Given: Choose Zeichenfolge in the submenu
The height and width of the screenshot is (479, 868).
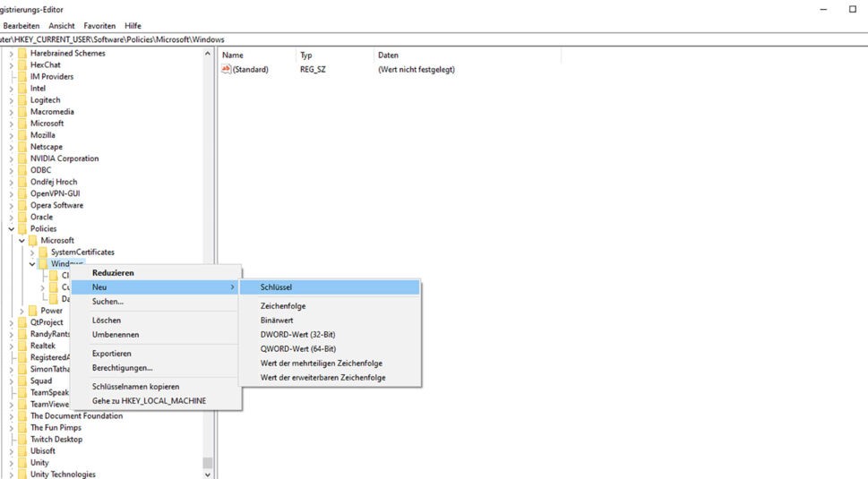Looking at the screenshot, I should click(330, 306).
